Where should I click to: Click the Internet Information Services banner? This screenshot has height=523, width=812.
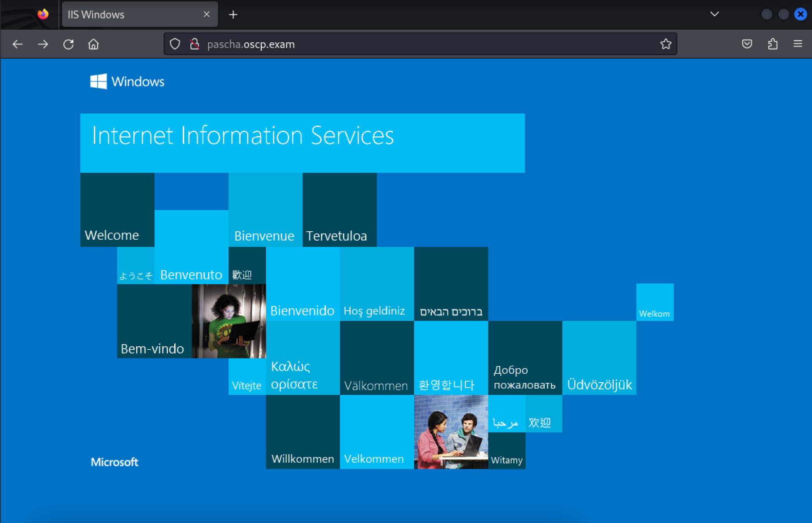coord(302,143)
